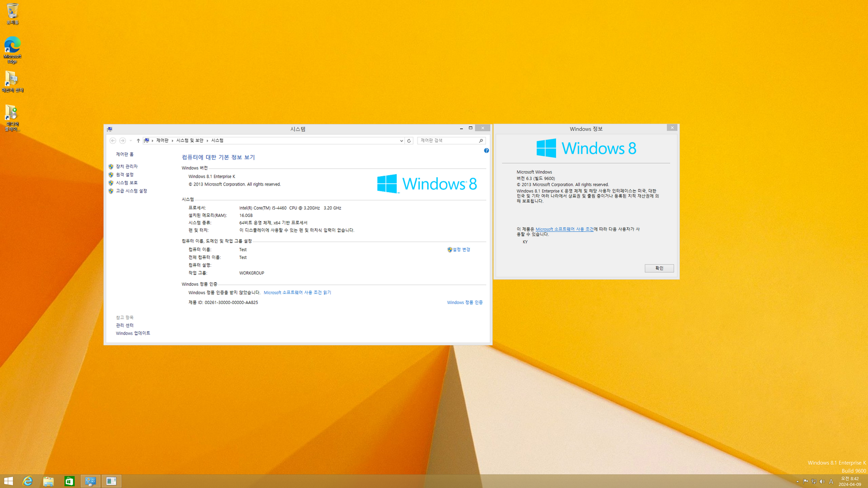Open 시스템 보호 in the sidebar
Viewport: 868px width, 488px height.
pyautogui.click(x=126, y=183)
